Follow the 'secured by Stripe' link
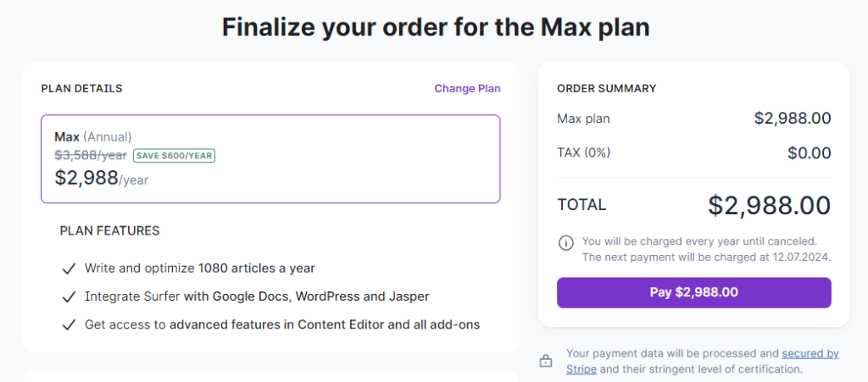This screenshot has height=382, width=868. pyautogui.click(x=810, y=353)
